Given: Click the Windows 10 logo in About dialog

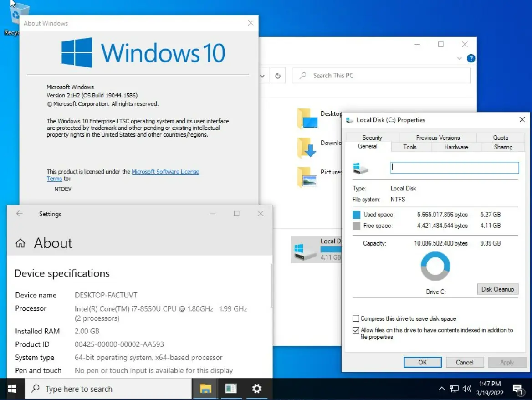Looking at the screenshot, I should coord(143,52).
